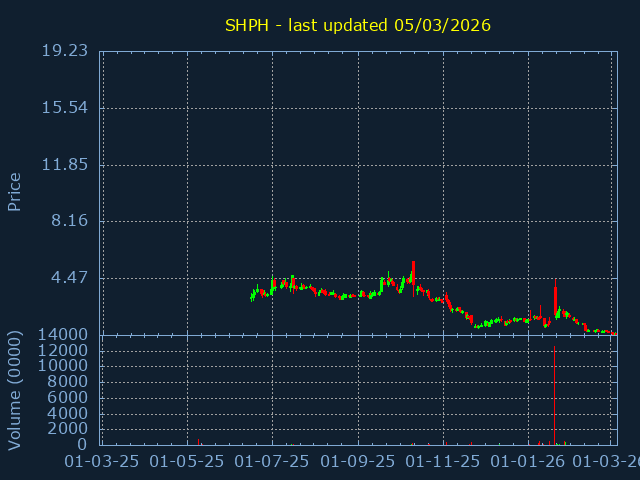This screenshot has width=640, height=480.
Task: Click the vertical Price axis title
Action: [x=15, y=191]
